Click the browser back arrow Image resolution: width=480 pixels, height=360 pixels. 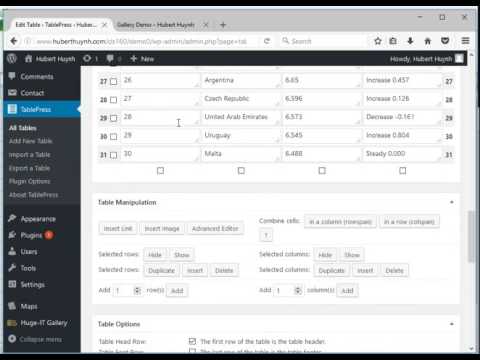click(x=14, y=41)
